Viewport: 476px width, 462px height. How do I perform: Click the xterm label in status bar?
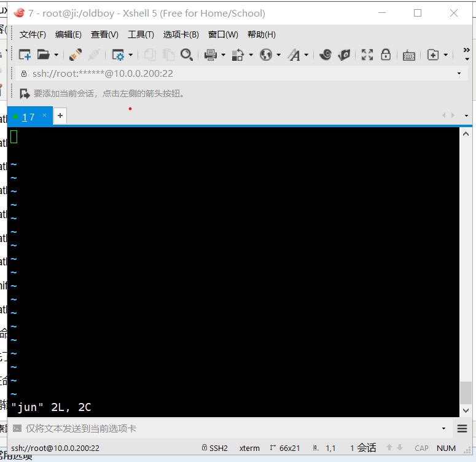point(249,448)
